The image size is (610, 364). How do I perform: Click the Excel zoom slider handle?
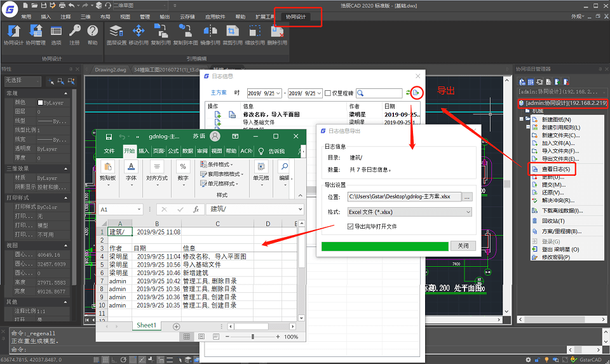(x=253, y=337)
